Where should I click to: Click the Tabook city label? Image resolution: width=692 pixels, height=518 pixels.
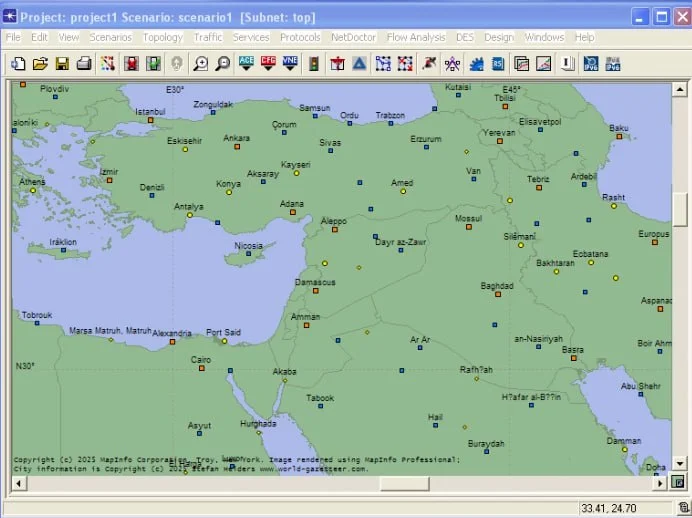point(320,398)
